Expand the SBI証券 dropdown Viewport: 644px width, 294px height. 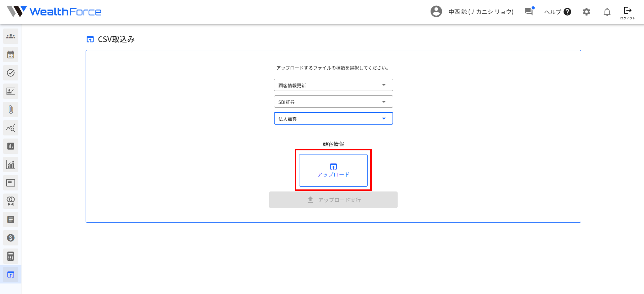pos(333,102)
